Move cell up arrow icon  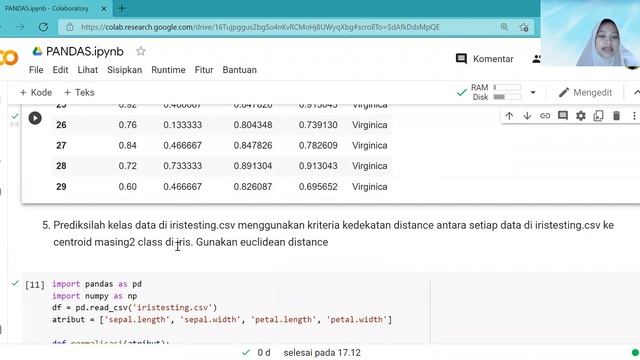click(x=509, y=116)
